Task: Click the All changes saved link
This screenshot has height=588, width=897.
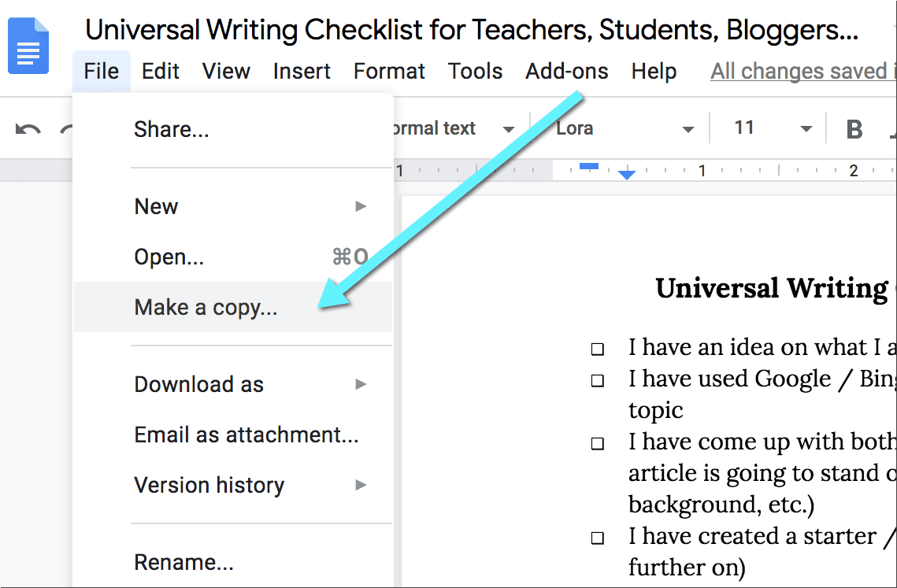Action: coord(803,72)
